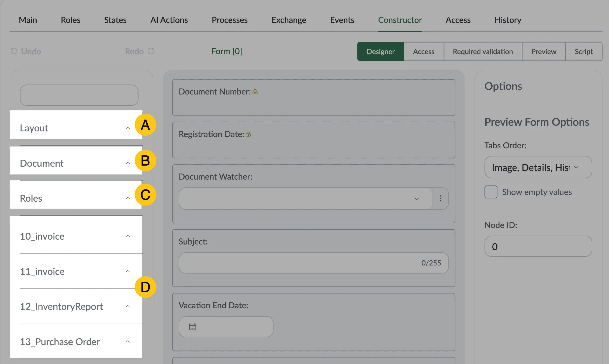This screenshot has width=609, height=364.
Task: Collapse the 13_Purchase Order section chevron
Action: click(128, 342)
